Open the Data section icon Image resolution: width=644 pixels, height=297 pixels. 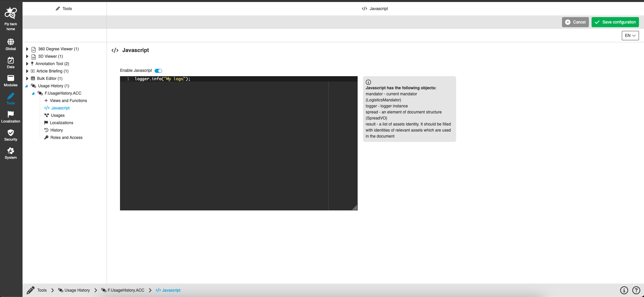11,60
